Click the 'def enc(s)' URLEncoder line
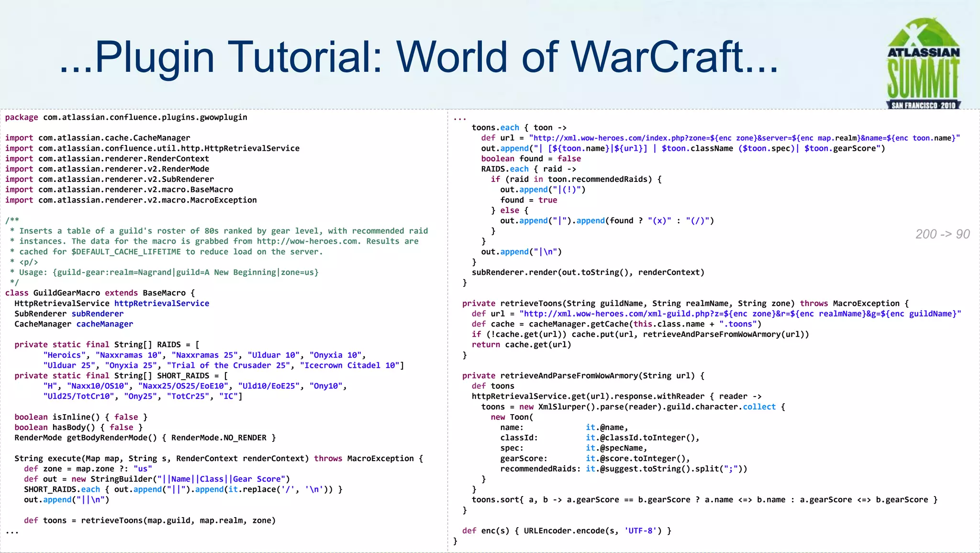 pos(566,530)
